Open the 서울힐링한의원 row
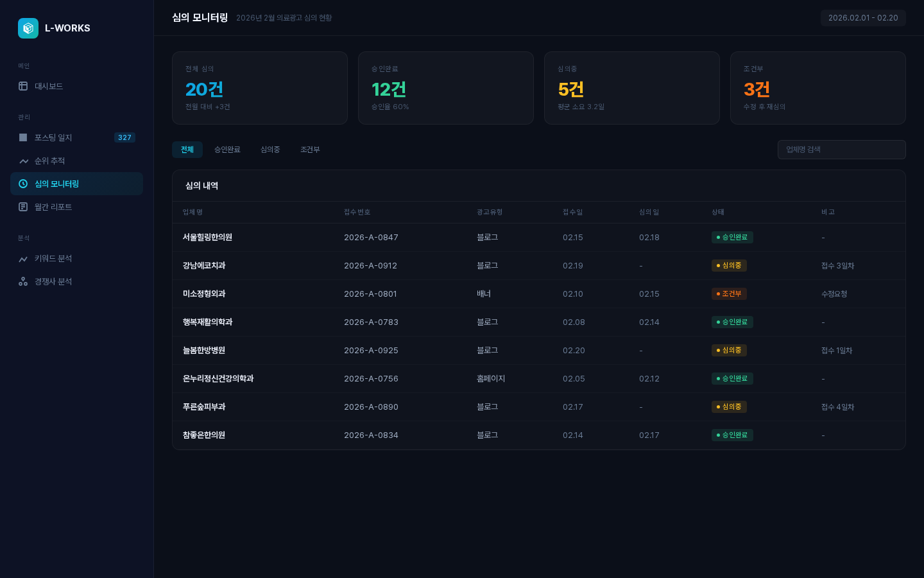Viewport: 924px width, 578px height. coord(207,238)
